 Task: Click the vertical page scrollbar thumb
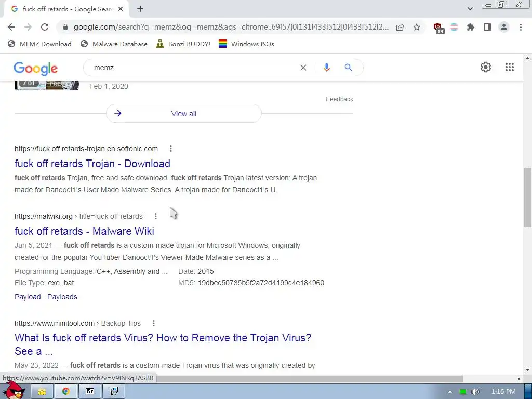(x=527, y=197)
